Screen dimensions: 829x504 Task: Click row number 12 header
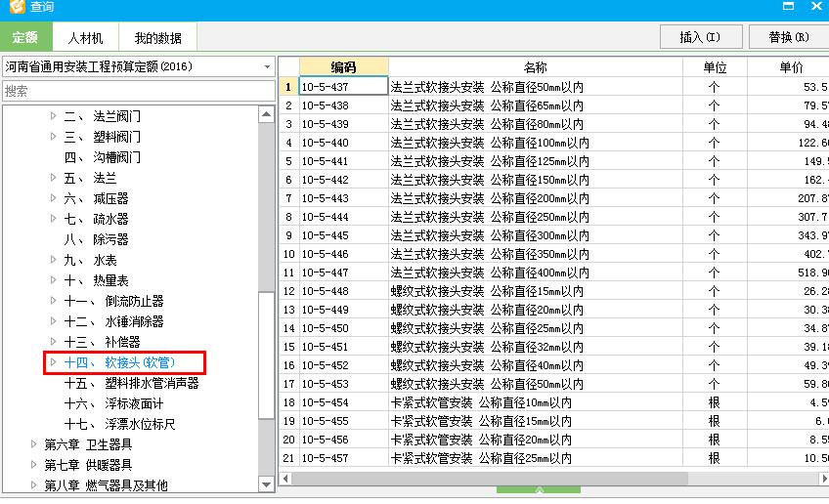pyautogui.click(x=288, y=291)
